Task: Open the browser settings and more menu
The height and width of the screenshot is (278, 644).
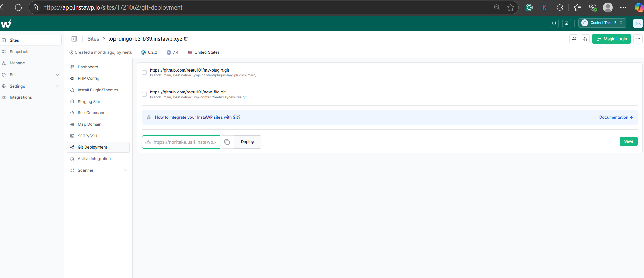Action: [x=623, y=7]
